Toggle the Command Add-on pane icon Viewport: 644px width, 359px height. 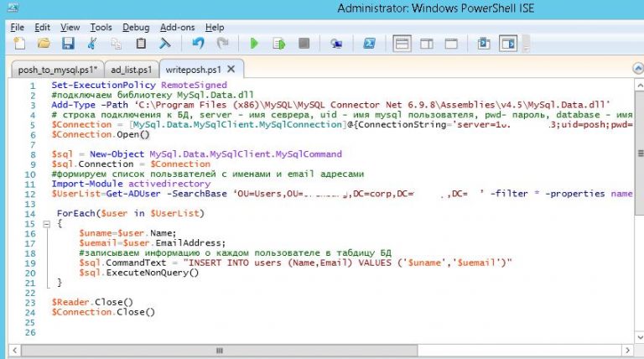(x=508, y=44)
